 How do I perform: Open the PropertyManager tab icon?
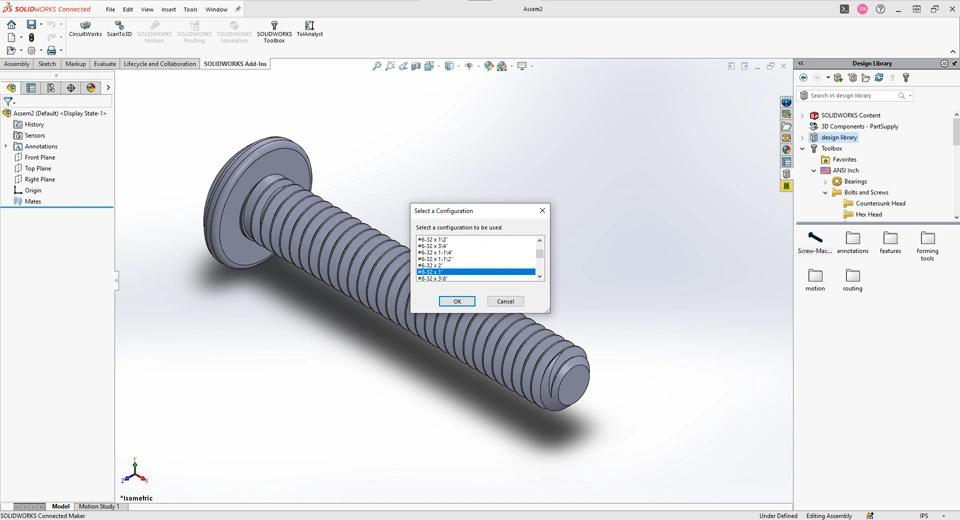coord(31,88)
